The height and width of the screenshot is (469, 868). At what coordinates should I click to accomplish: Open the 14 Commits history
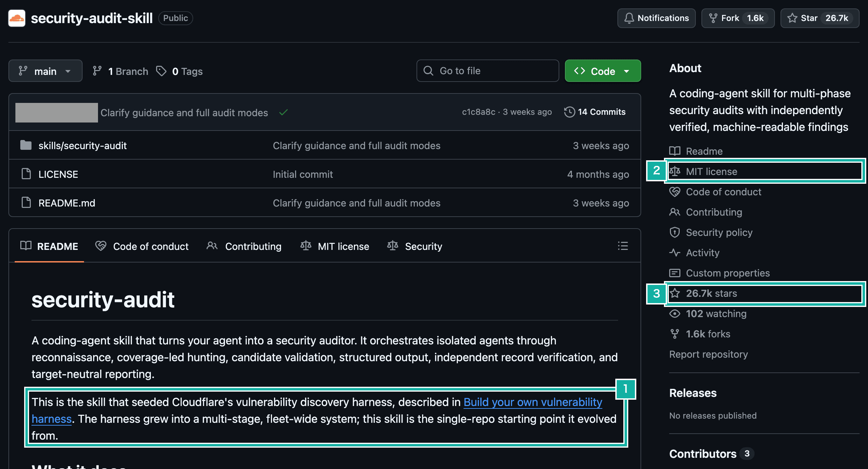[595, 112]
